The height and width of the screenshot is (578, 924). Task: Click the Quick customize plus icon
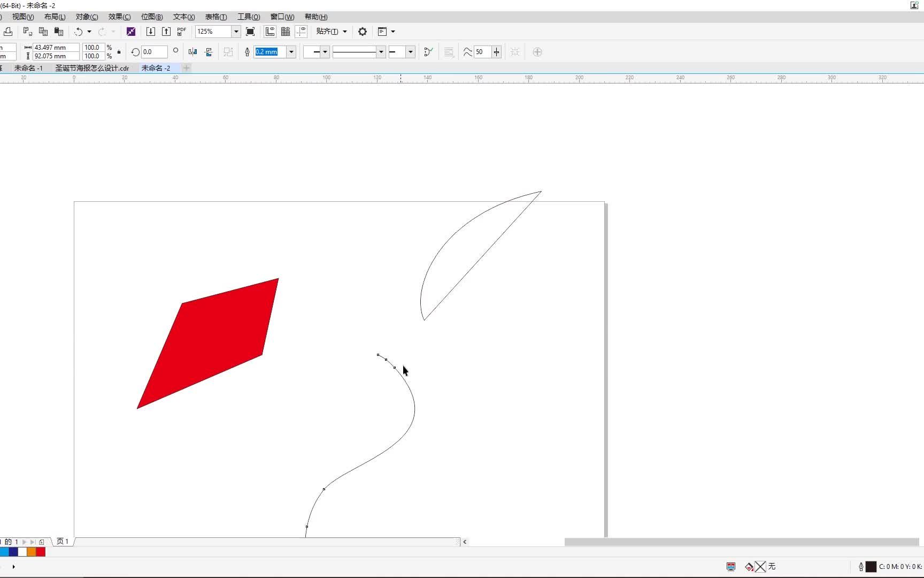click(x=537, y=52)
